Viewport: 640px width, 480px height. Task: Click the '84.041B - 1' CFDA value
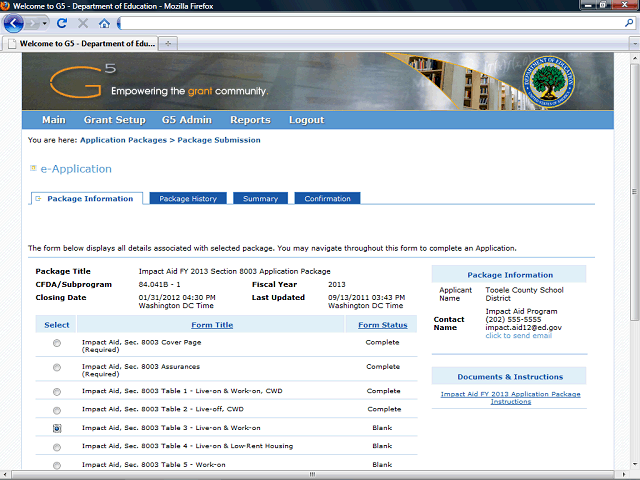[159, 284]
